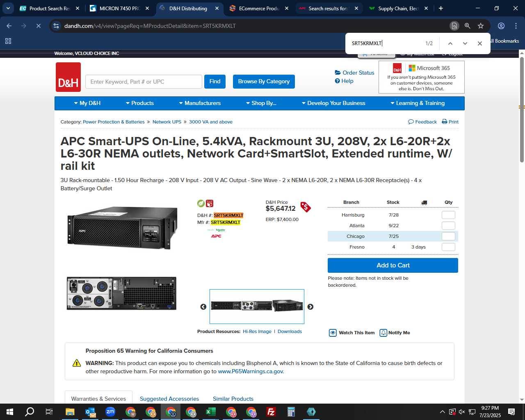
Task: Switch to the ECommerce Product tab
Action: coord(258,8)
